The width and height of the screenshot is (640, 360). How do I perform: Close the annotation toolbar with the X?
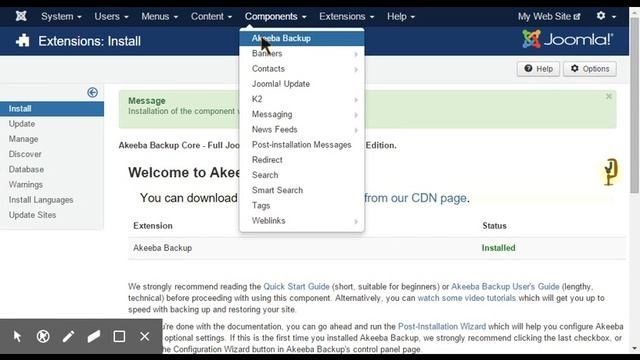[x=144, y=336]
